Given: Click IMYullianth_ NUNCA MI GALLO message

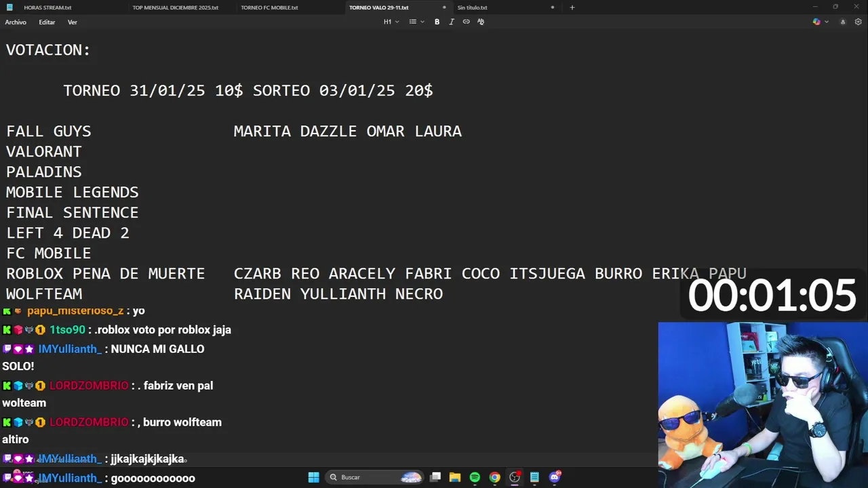Looking at the screenshot, I should (103, 357).
